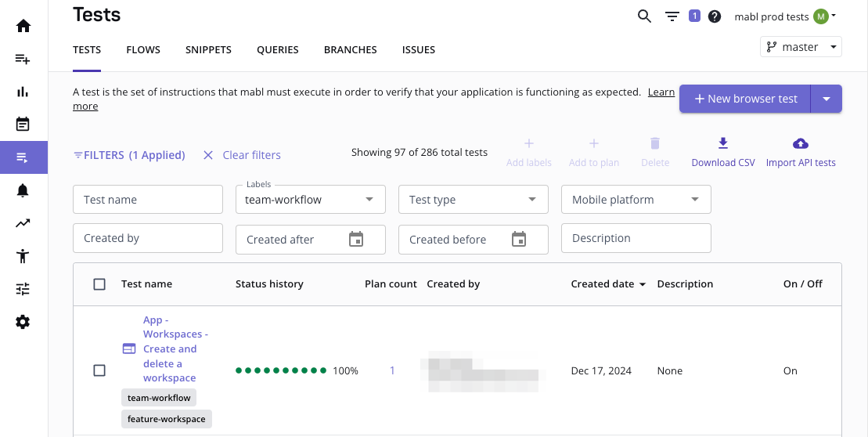The image size is (868, 437).
Task: Click the bell notifications icon in sidebar
Action: pyautogui.click(x=23, y=190)
